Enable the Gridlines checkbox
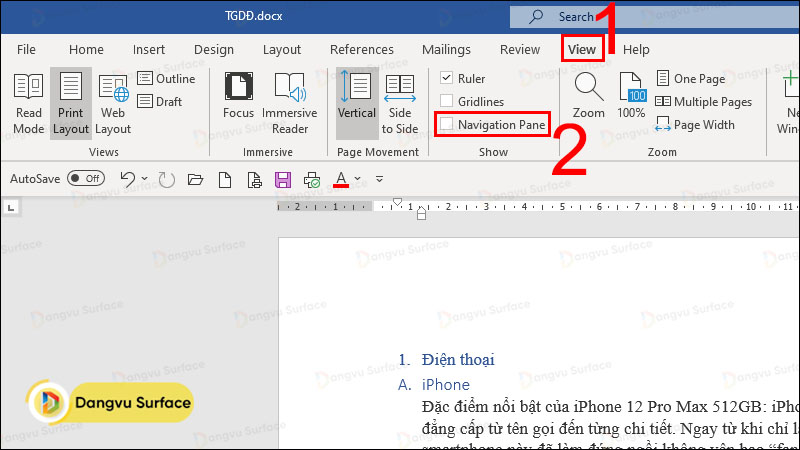 click(446, 101)
